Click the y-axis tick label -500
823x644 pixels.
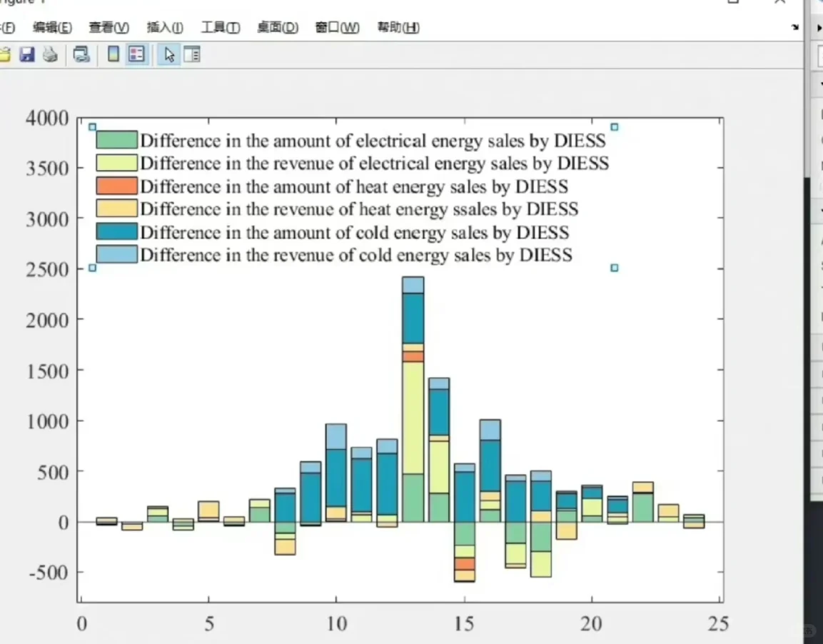click(x=49, y=573)
